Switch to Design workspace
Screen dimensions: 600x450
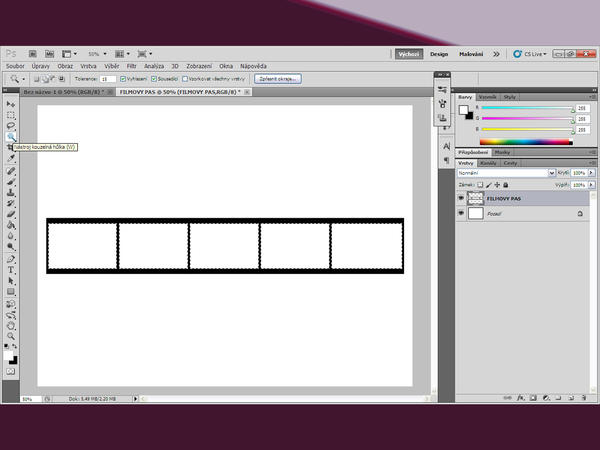[440, 54]
